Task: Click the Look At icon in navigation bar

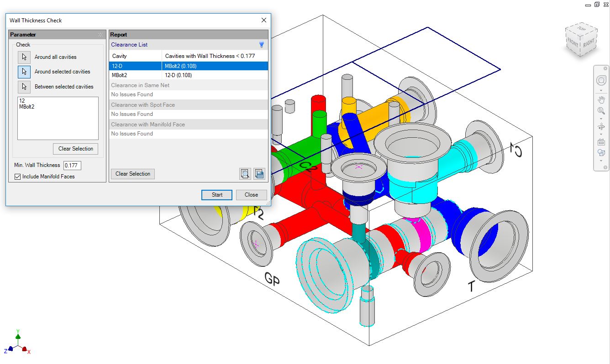Action: [x=601, y=142]
